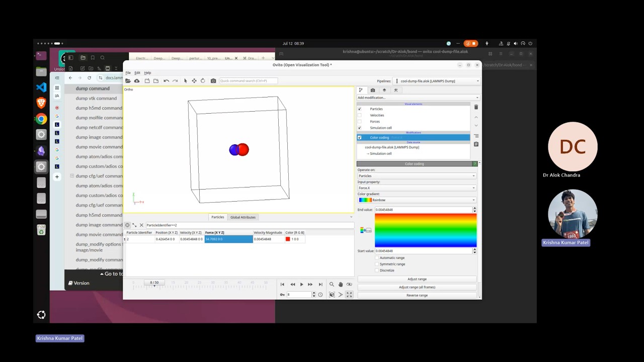Open the Pipelines dropdown
The image size is (644, 362).
click(437, 81)
